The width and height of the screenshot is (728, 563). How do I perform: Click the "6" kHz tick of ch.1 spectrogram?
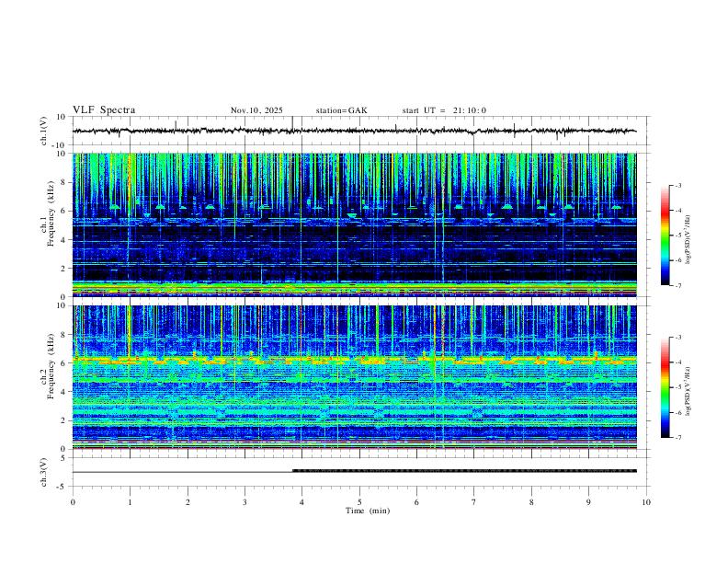click(x=64, y=211)
